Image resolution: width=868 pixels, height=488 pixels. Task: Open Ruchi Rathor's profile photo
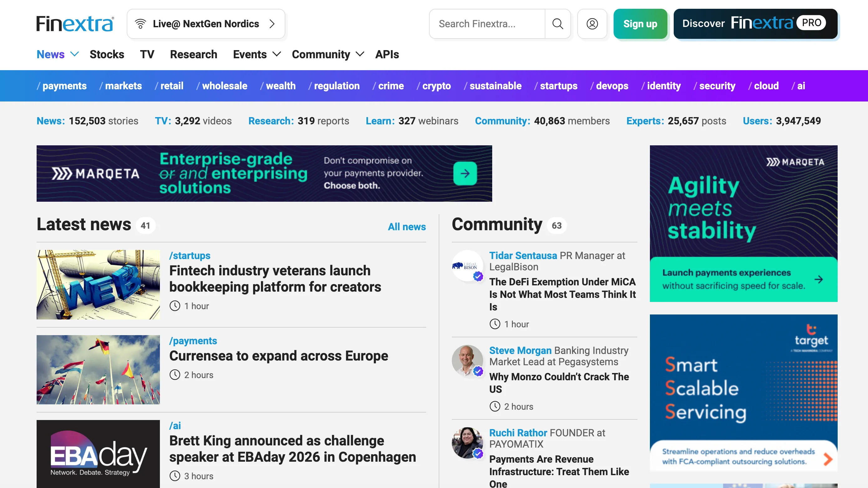coord(467,443)
